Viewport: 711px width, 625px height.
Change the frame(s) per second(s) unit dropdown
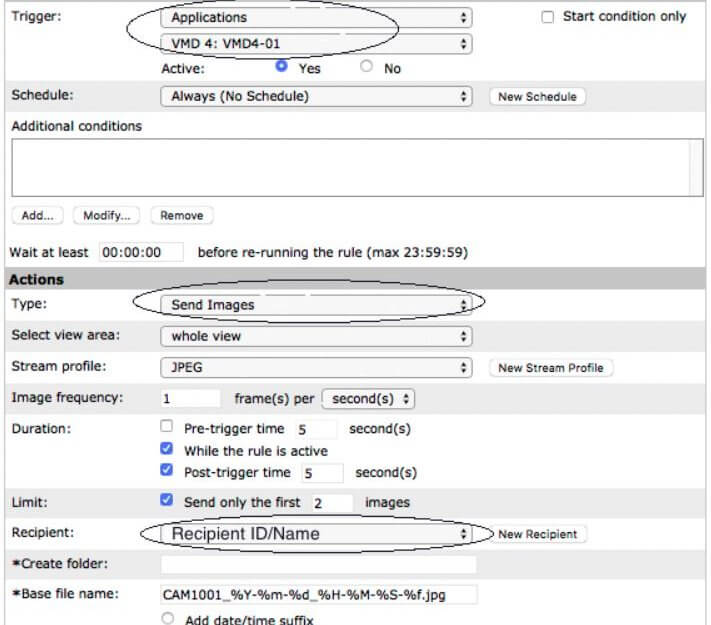pyautogui.click(x=368, y=399)
